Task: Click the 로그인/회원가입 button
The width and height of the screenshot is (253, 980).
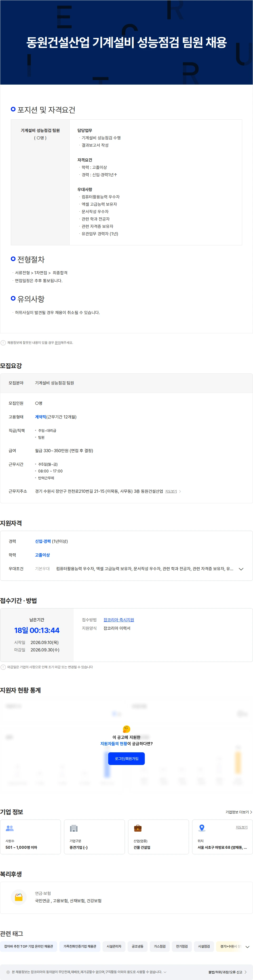Action: coord(127,759)
